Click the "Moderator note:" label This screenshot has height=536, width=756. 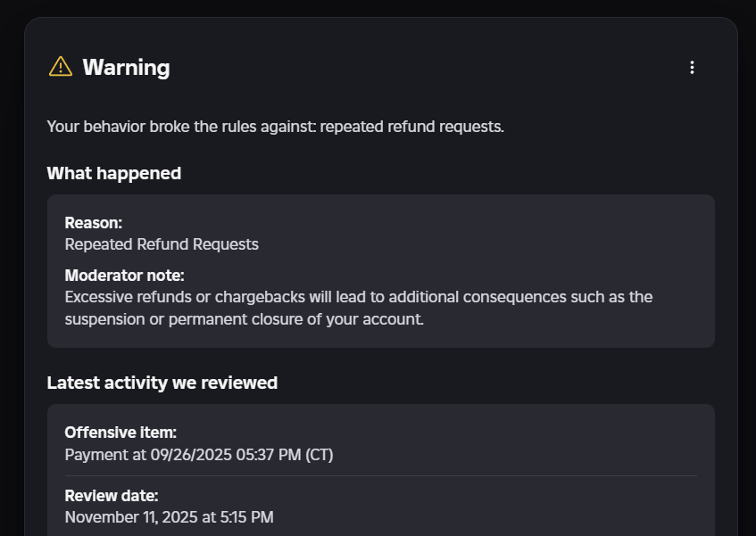(124, 276)
